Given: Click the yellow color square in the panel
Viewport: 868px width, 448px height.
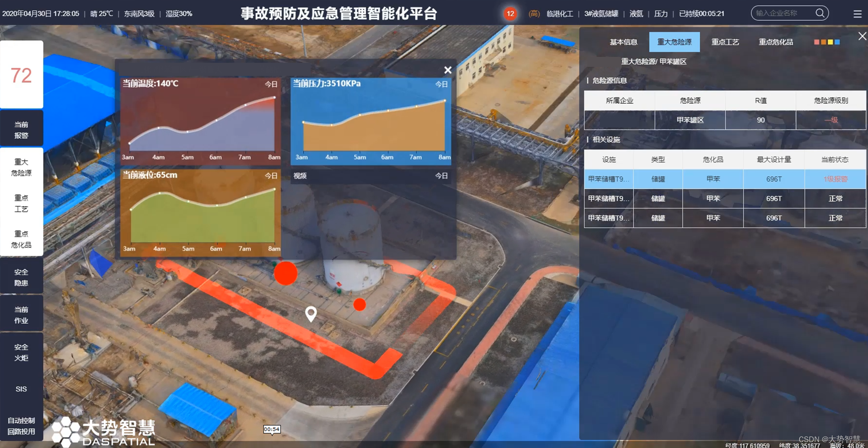Looking at the screenshot, I should click(830, 42).
